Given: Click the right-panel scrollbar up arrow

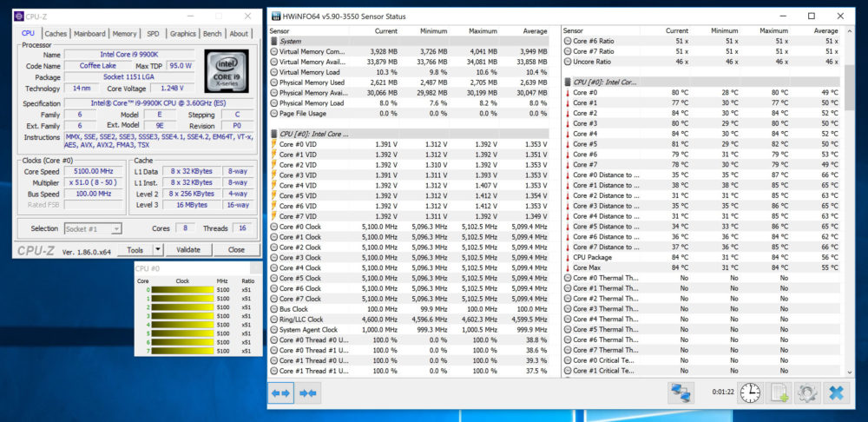Looking at the screenshot, I should (850, 31).
